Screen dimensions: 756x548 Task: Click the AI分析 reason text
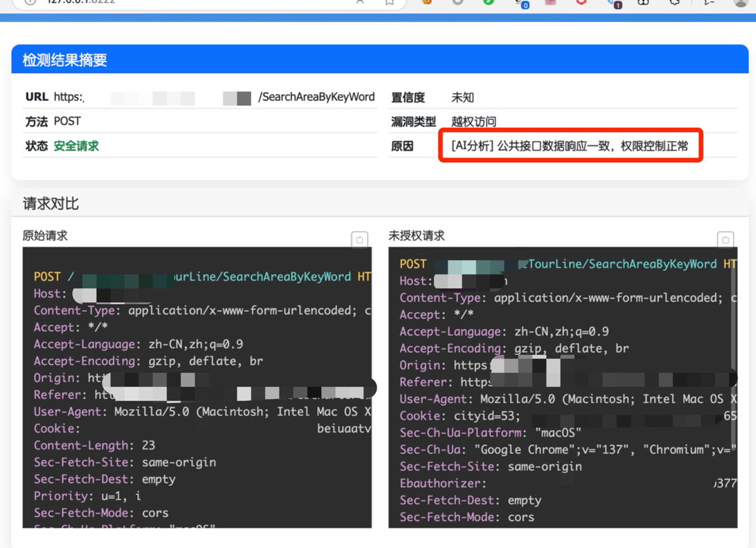point(570,146)
